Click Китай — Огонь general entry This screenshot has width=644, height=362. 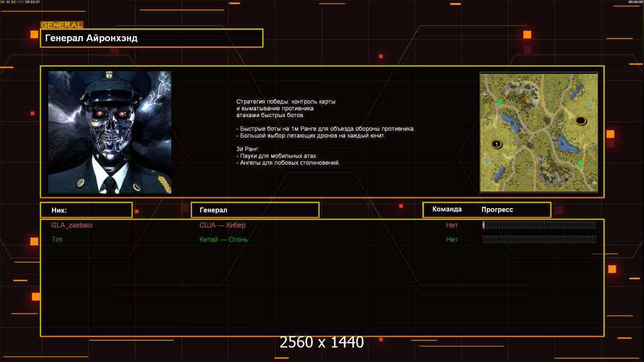(224, 240)
